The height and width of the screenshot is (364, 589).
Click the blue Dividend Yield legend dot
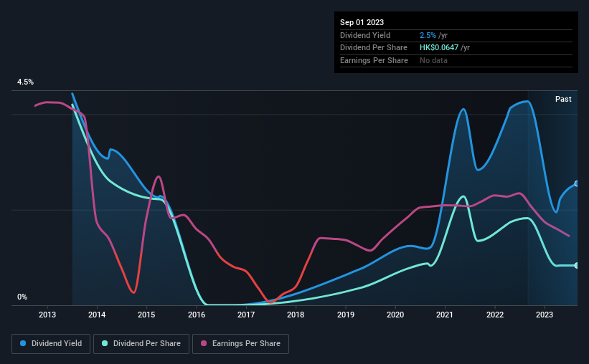[23, 343]
